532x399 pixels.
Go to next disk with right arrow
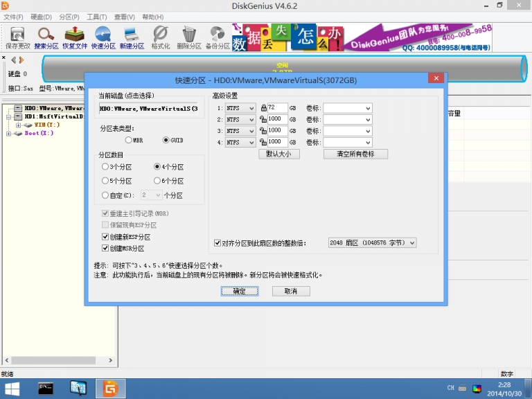pyautogui.click(x=21, y=60)
